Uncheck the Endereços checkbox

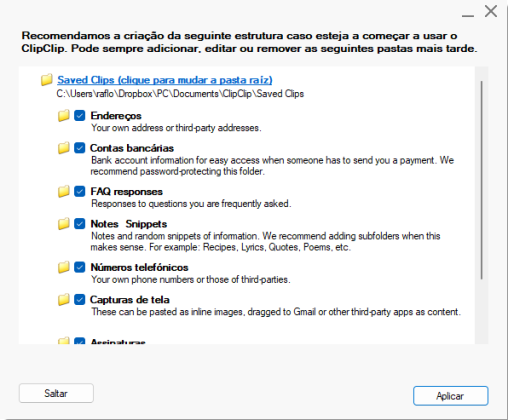[80, 116]
